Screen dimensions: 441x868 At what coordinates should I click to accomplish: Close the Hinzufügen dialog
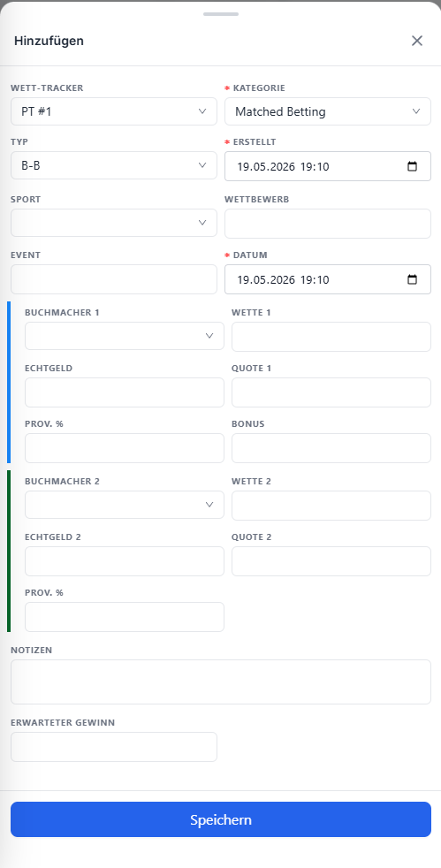[416, 41]
